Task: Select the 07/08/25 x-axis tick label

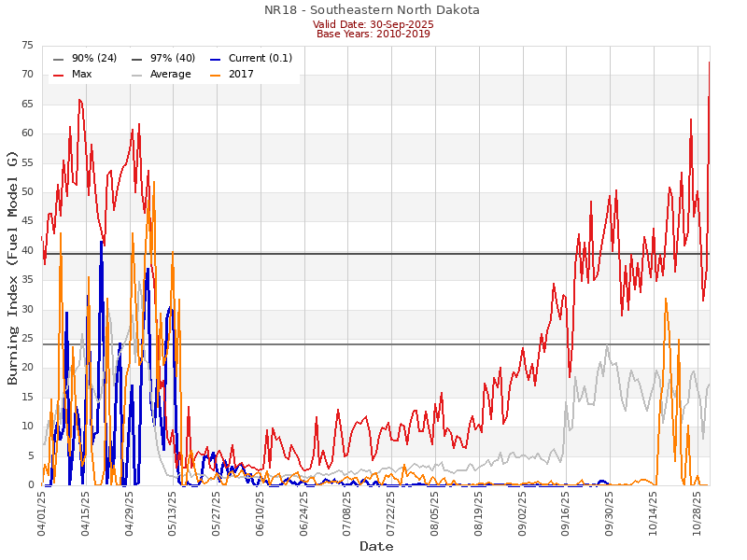Action: pyautogui.click(x=347, y=511)
